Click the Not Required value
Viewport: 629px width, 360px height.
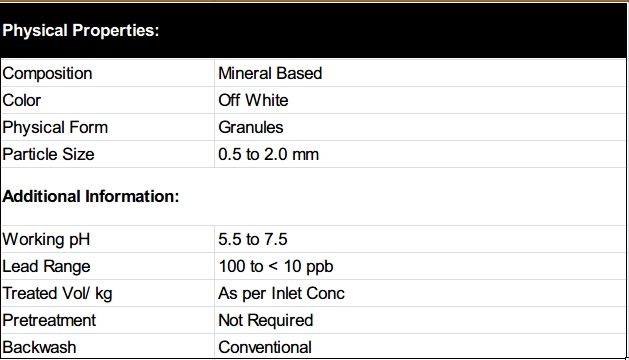pyautogui.click(x=266, y=320)
